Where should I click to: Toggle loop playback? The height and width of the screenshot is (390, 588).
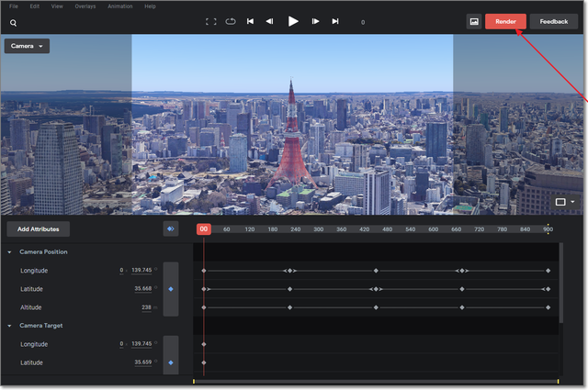(x=230, y=21)
